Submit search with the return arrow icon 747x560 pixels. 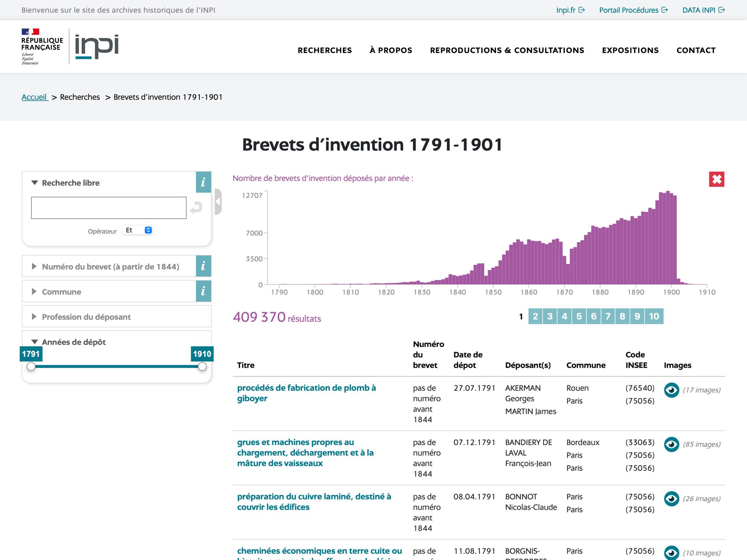click(x=196, y=208)
